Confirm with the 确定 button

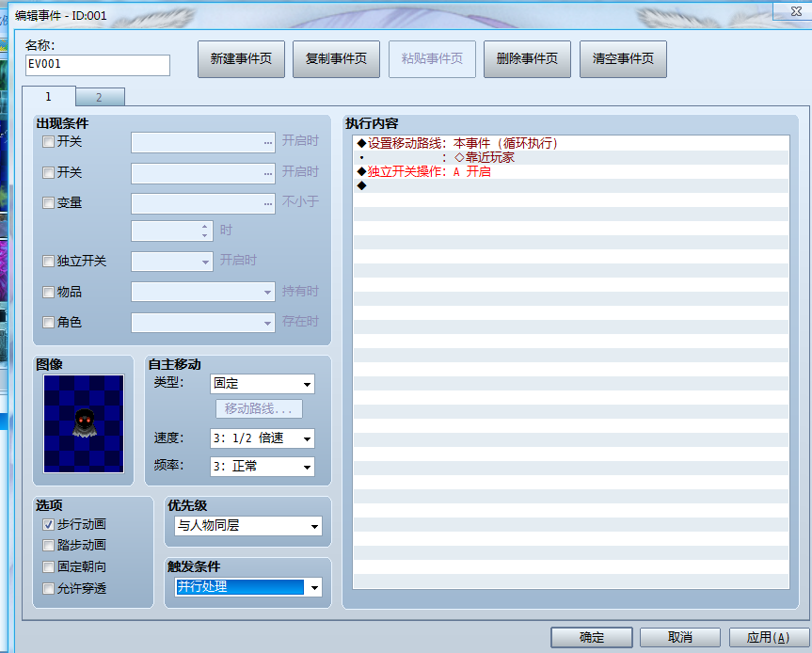(592, 637)
